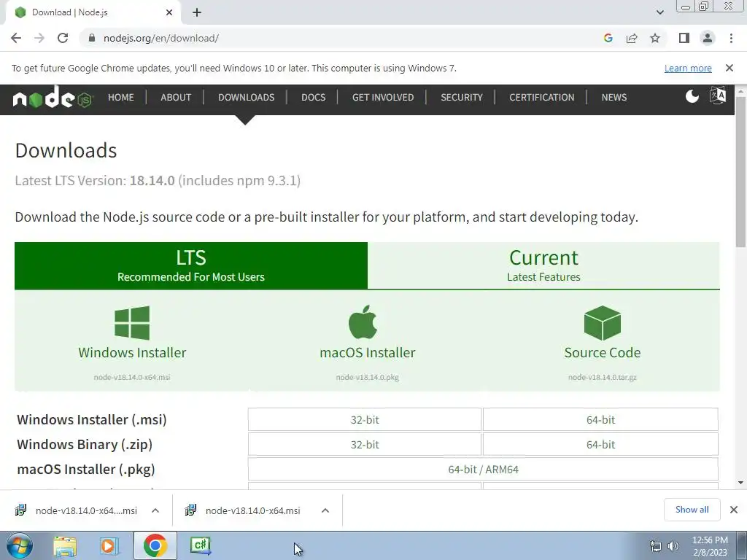Viewport: 747px width, 560px height.
Task: Reload the page with refresh icon
Action: (63, 38)
